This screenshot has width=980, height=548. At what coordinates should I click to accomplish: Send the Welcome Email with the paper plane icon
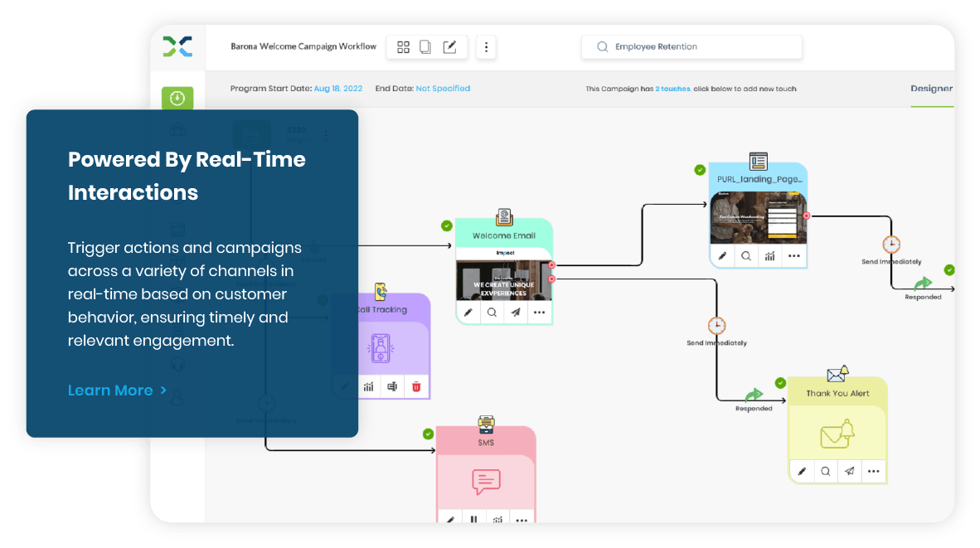(516, 313)
